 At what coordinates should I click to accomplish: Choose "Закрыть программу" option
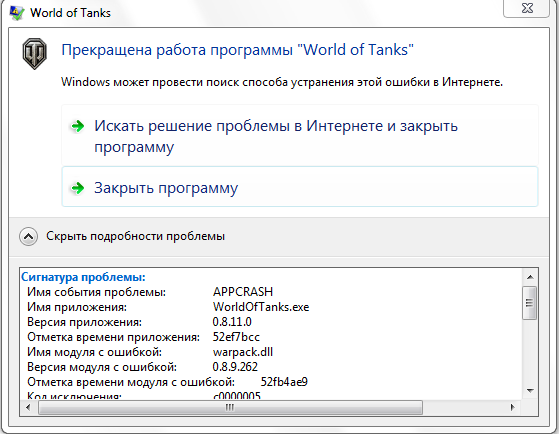pos(300,187)
